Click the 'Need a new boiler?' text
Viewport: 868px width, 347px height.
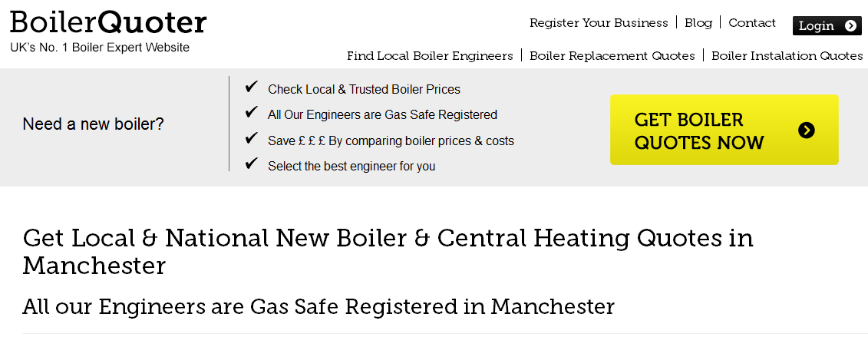coord(94,124)
